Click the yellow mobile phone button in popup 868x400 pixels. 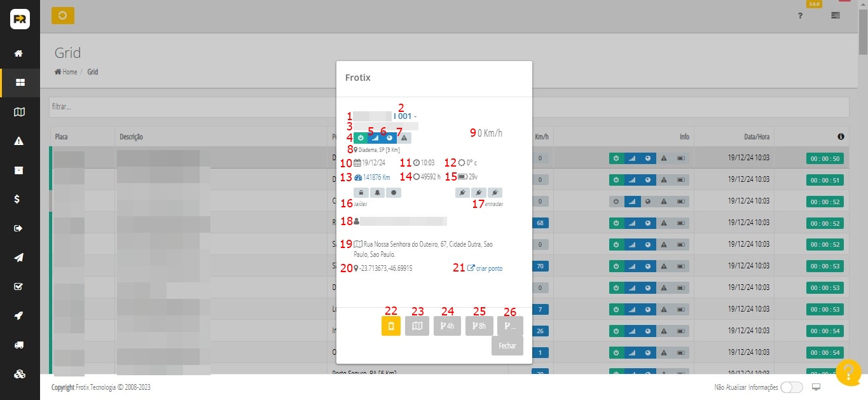[x=391, y=326]
